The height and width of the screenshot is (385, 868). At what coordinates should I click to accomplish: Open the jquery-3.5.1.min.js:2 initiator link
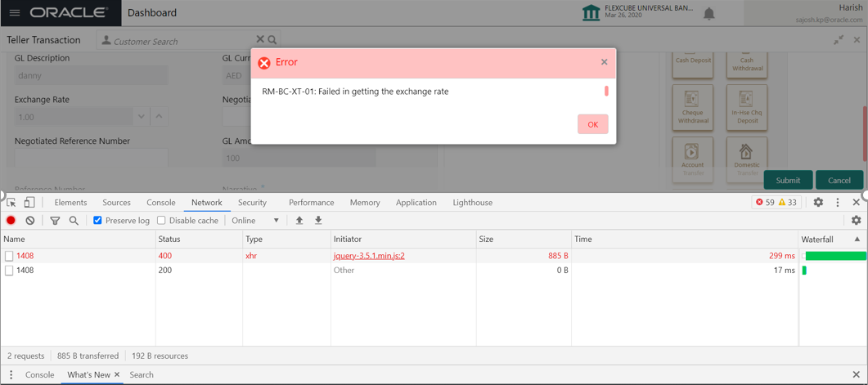tap(371, 256)
